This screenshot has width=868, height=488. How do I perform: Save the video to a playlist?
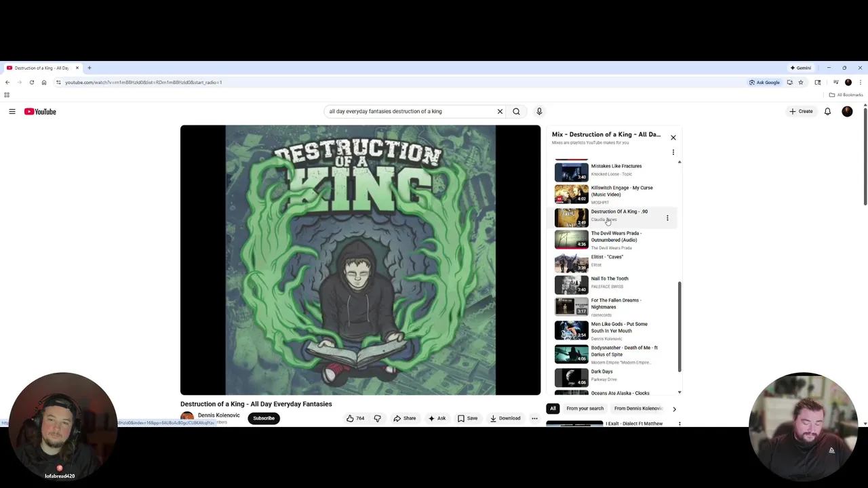pyautogui.click(x=467, y=418)
